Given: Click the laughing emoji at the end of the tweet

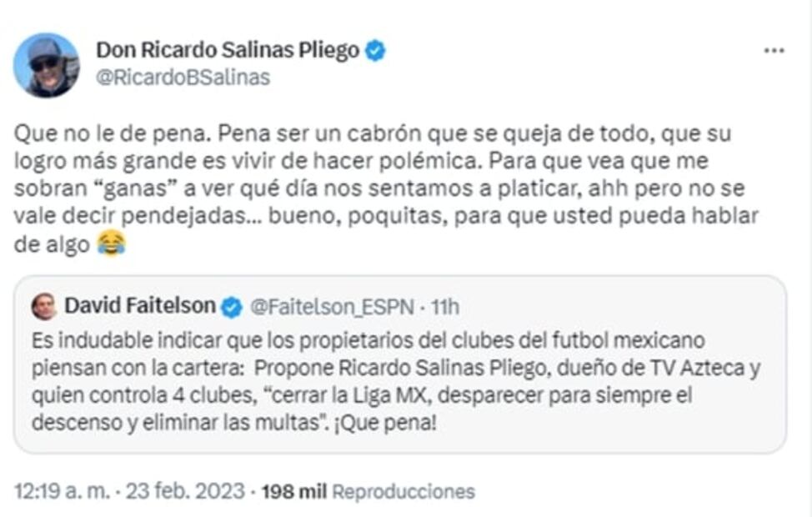Looking at the screenshot, I should (113, 243).
